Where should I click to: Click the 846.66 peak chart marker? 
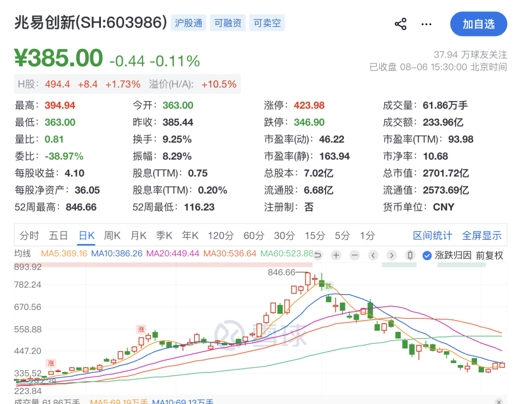[281, 272]
